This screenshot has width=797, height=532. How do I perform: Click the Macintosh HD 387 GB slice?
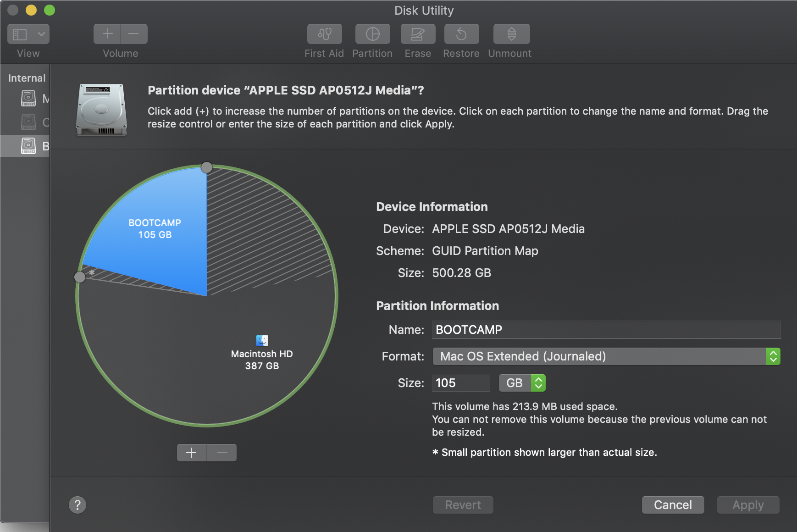coord(262,360)
